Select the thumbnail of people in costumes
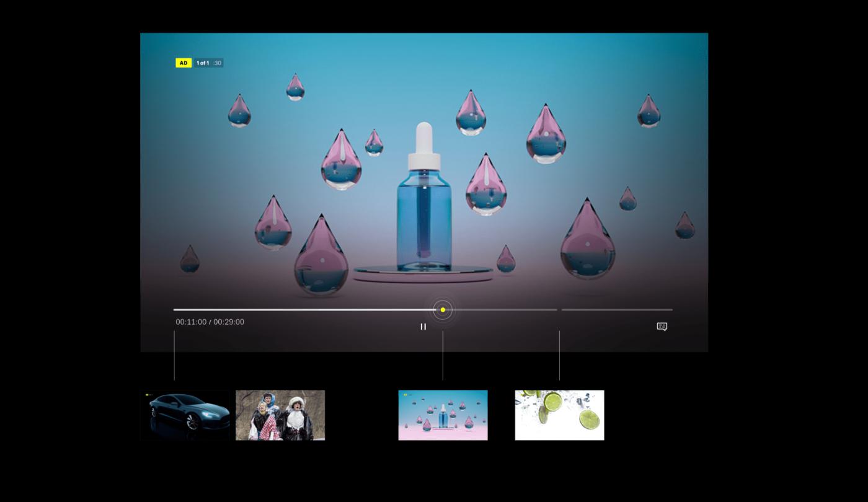Screen dimensions: 868x502 (280, 415)
